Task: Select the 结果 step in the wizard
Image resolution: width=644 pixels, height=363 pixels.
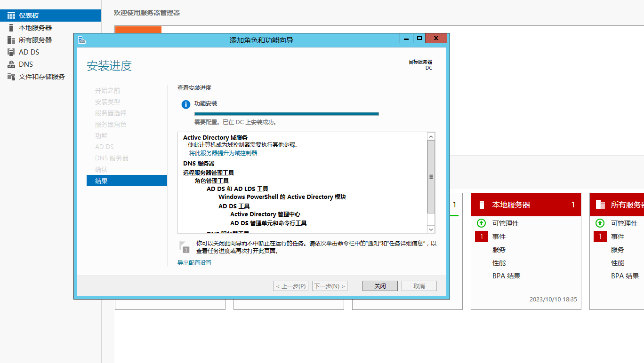Action: click(127, 181)
